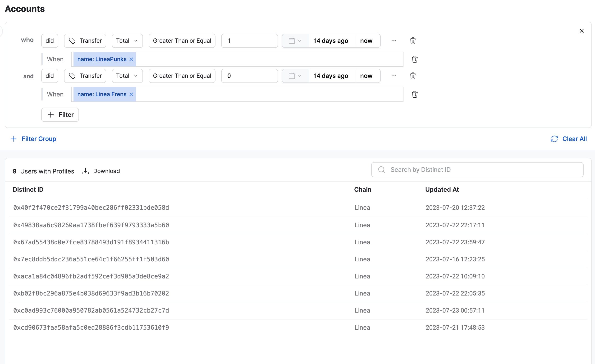The height and width of the screenshot is (364, 595).
Task: Change Transfer event in first filter row
Action: pyautogui.click(x=85, y=41)
